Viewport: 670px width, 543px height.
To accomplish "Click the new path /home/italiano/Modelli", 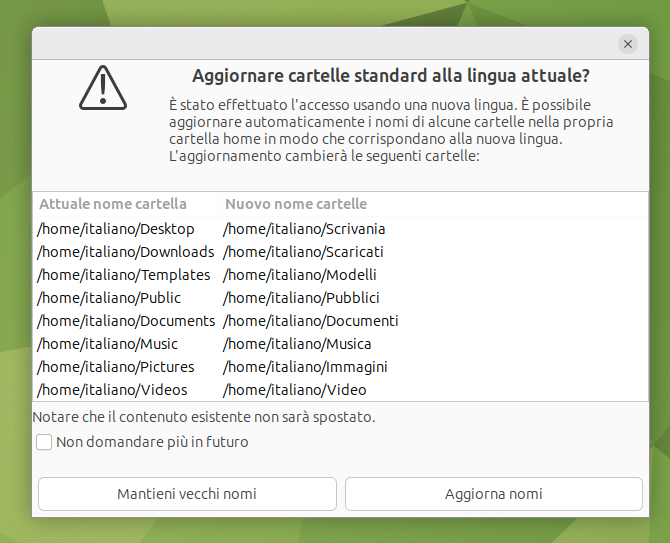I will tap(300, 275).
